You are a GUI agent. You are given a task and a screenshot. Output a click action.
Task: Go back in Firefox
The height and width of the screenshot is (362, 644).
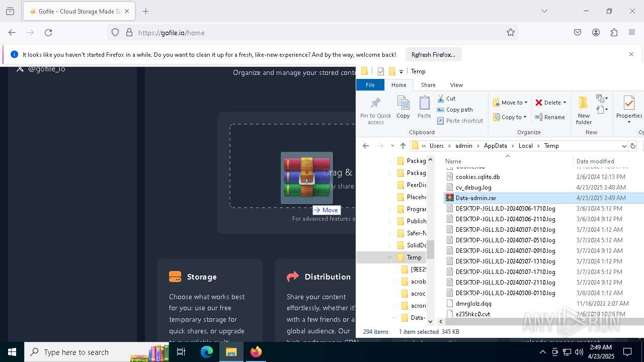[x=12, y=33]
